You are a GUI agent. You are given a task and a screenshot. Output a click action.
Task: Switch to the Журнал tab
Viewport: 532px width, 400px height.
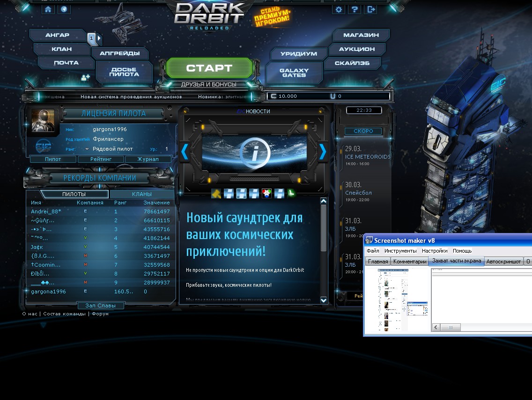148,159
